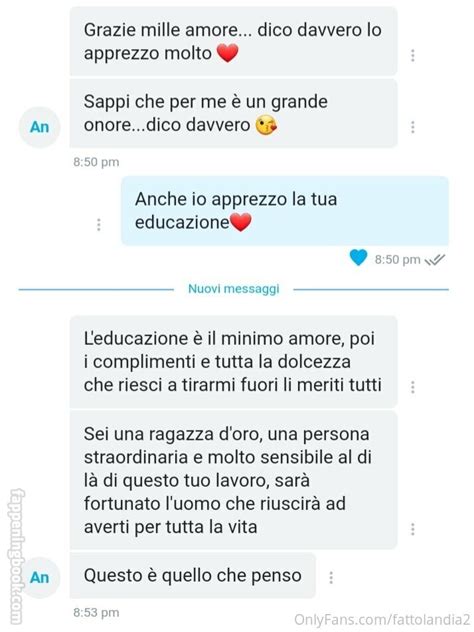Select the 'Sappi che per me' message bubble
This screenshot has width=474, height=632.
point(233,113)
